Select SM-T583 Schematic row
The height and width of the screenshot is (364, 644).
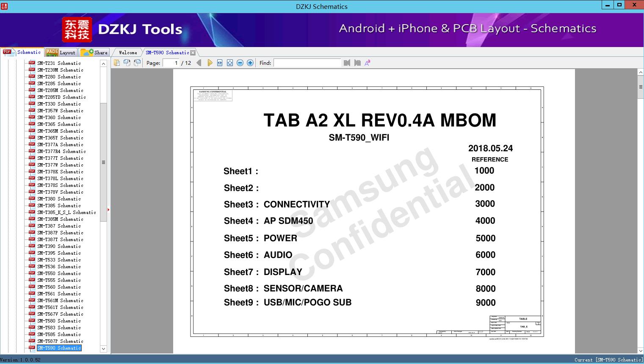59,328
